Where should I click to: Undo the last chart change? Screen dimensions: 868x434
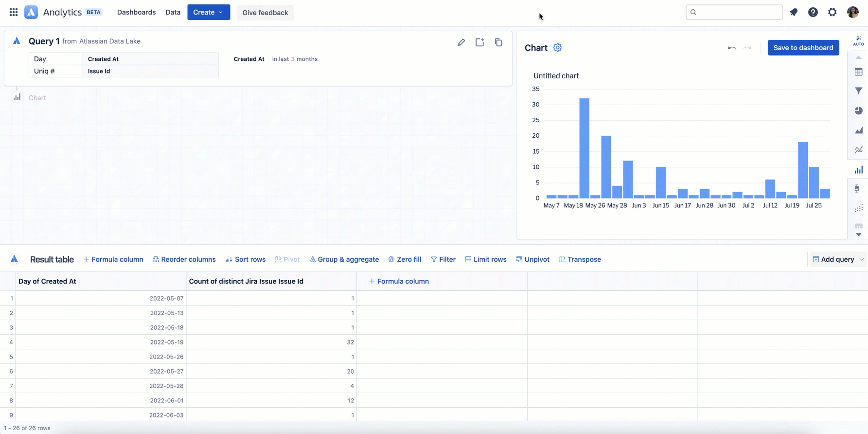click(x=732, y=48)
